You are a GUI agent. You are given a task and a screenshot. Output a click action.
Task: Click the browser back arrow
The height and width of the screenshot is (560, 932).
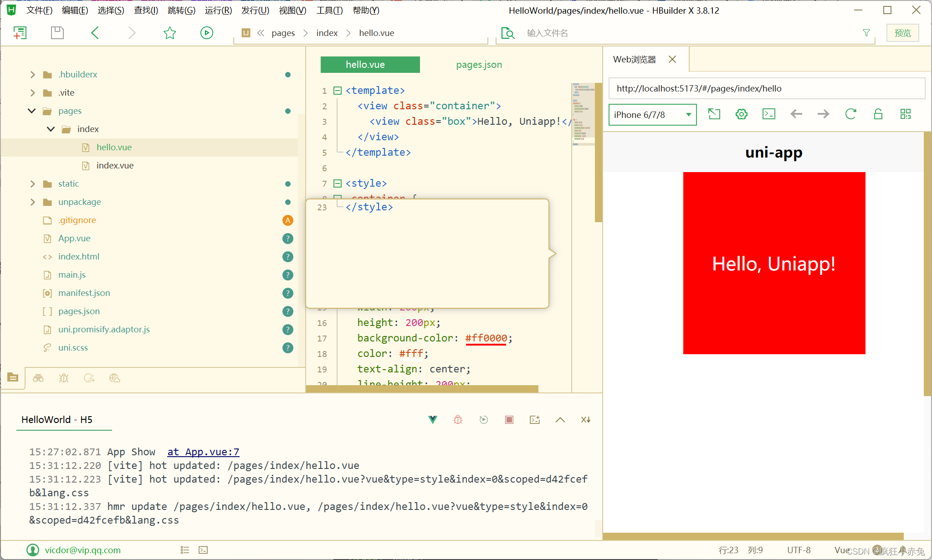point(796,114)
